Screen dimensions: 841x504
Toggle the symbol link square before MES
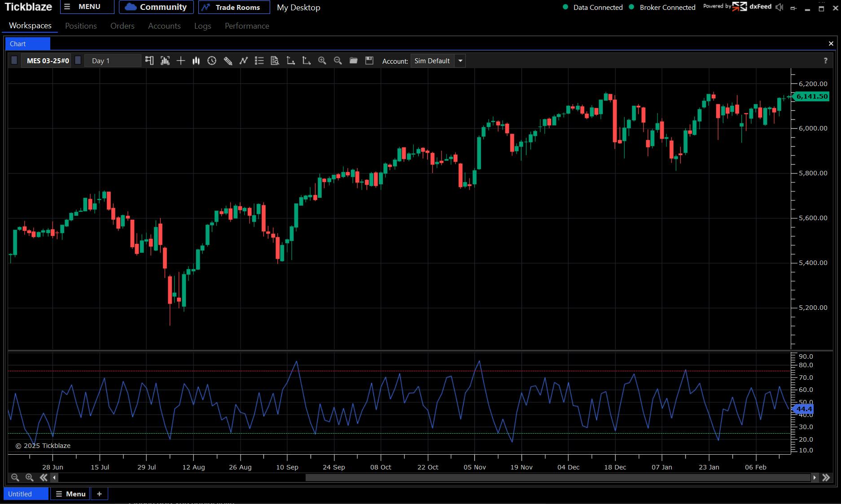(14, 61)
